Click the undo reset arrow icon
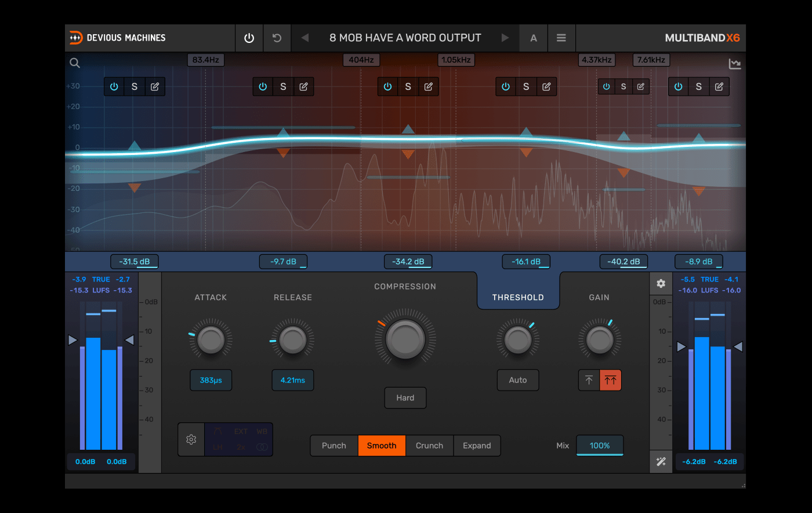The image size is (812, 513). [x=277, y=38]
